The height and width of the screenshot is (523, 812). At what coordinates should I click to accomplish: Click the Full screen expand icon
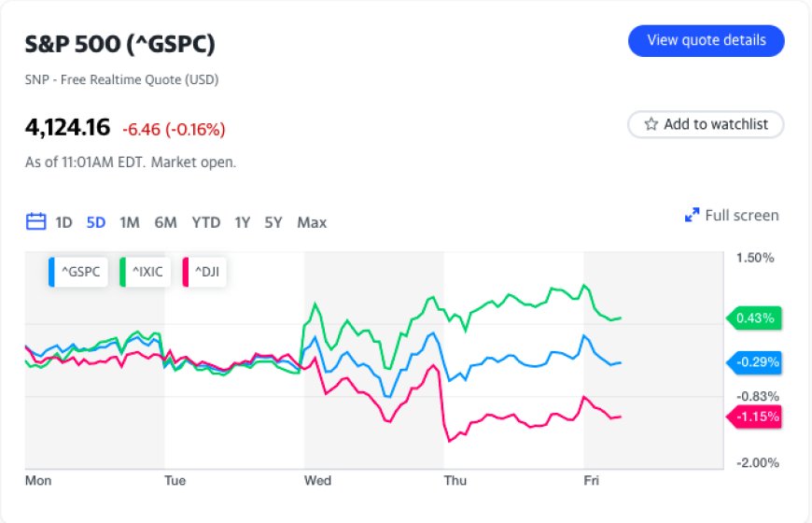pos(693,216)
